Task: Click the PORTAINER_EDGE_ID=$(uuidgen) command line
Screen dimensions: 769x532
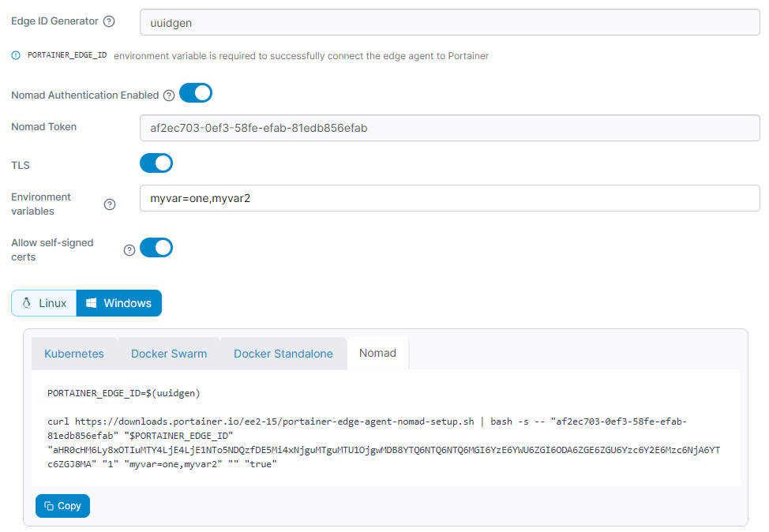Action: [x=124, y=393]
